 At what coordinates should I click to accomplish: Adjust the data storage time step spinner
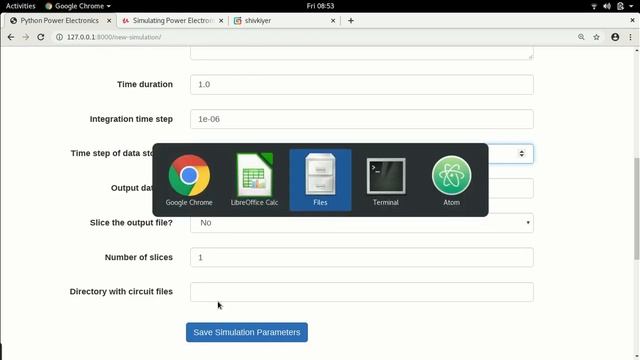(522, 153)
